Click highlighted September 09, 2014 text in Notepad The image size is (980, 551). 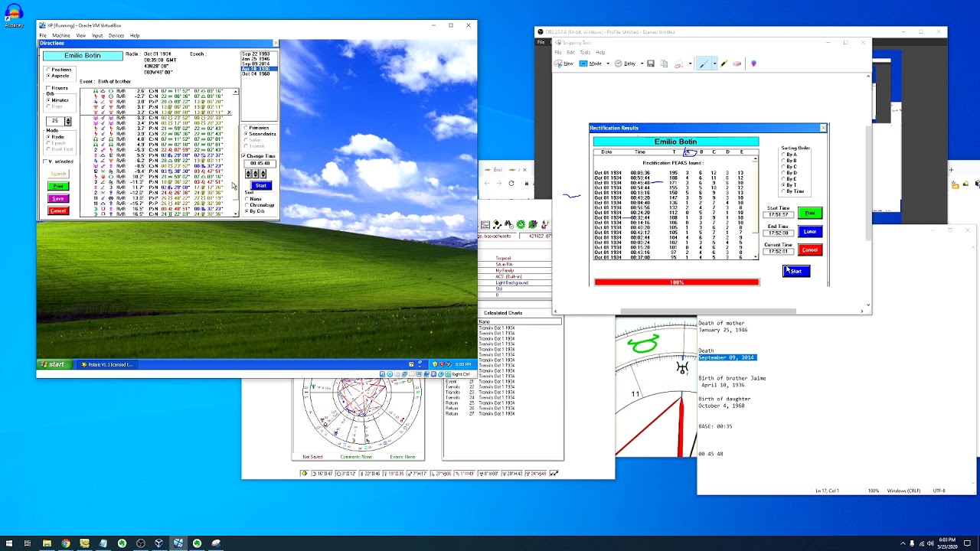(x=727, y=357)
